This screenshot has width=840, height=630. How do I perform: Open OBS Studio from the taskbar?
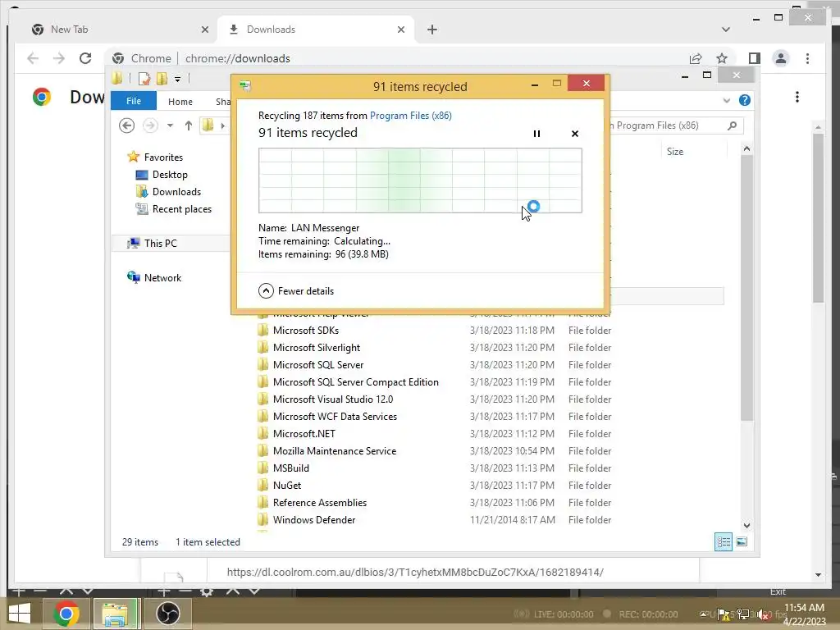pyautogui.click(x=167, y=614)
